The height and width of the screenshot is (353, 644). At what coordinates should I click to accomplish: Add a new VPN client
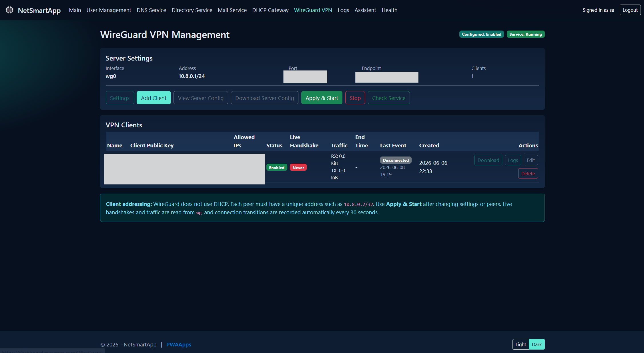153,98
